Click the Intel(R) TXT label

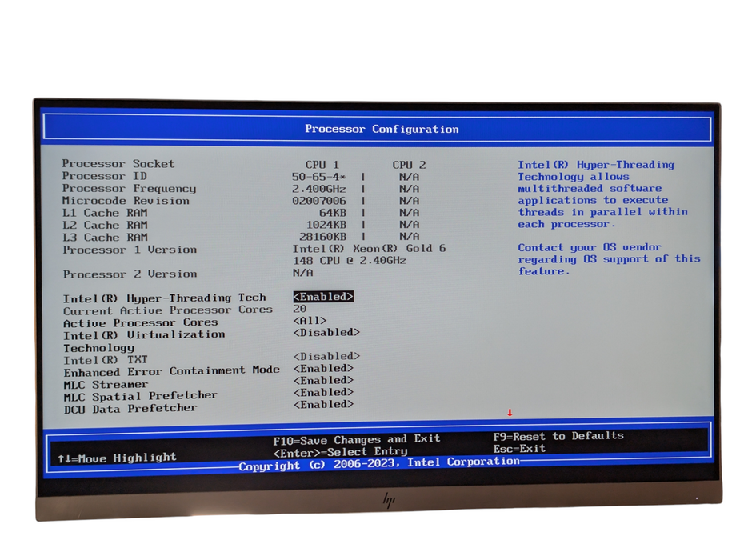pos(106,360)
